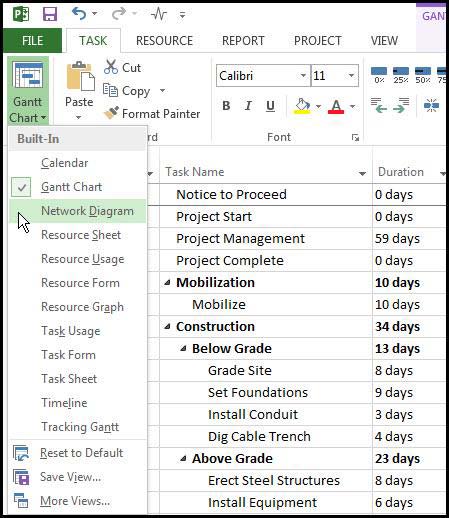The width and height of the screenshot is (449, 518).
Task: Apply the yellow background fill color
Action: (302, 106)
